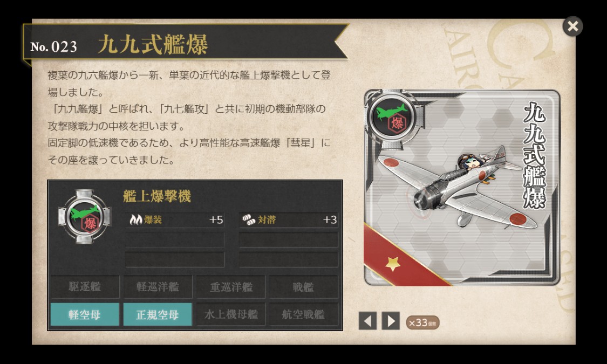The height and width of the screenshot is (364, 607).
Task: Select the 水上機母艦 ship type cell
Action: (x=231, y=314)
